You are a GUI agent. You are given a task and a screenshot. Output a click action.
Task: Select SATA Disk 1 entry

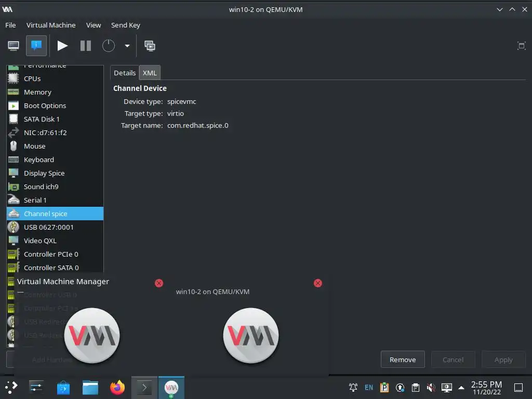[x=55, y=119]
